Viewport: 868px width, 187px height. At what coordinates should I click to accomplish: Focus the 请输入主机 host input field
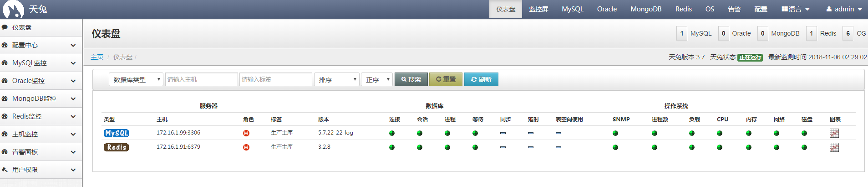(x=201, y=79)
